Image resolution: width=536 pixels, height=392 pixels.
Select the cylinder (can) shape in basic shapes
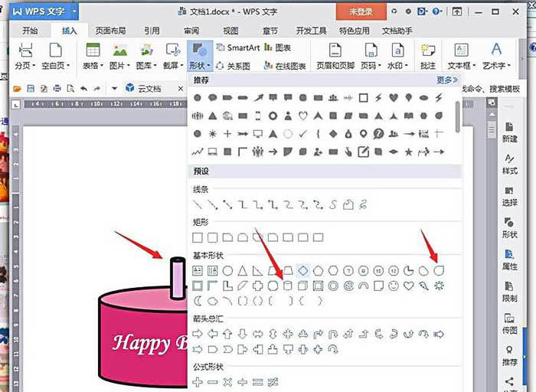pos(288,286)
